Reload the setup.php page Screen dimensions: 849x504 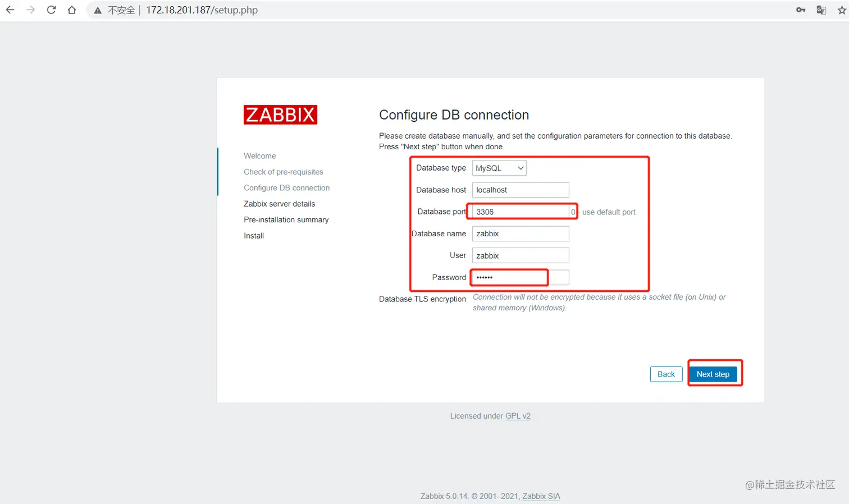tap(51, 10)
